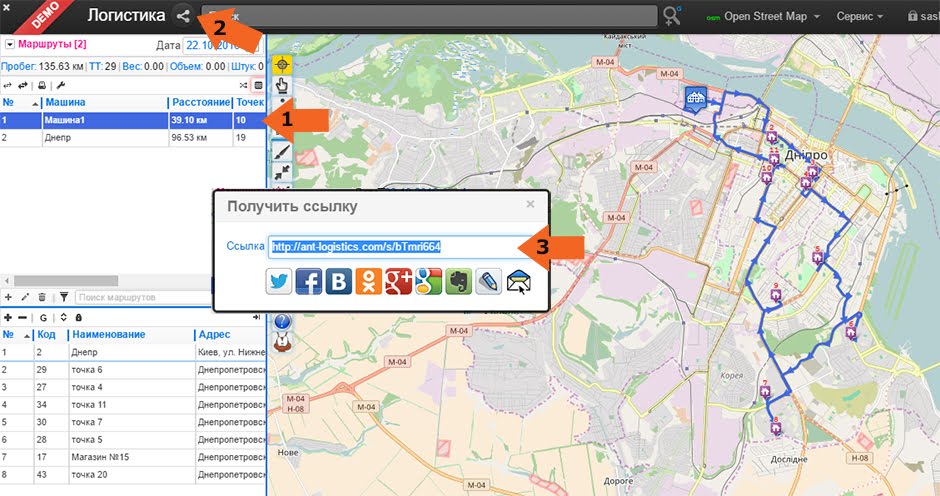Click the share icon next to Логистика

(183, 16)
